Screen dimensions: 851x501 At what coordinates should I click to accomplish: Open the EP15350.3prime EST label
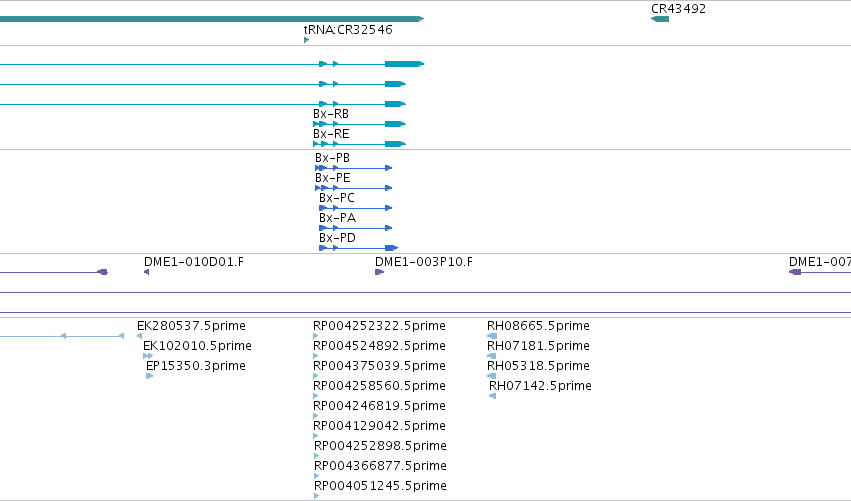196,366
